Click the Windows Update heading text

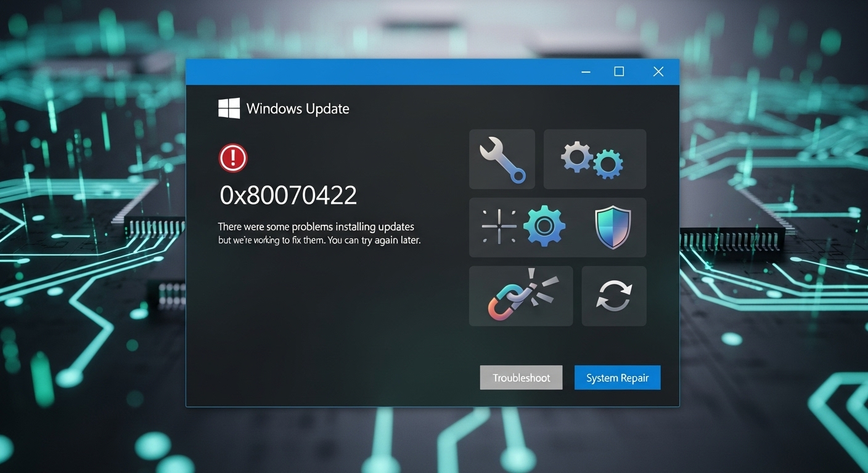(x=298, y=109)
